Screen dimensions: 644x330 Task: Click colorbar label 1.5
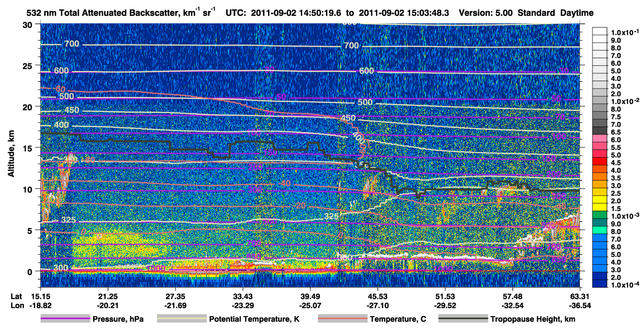(615, 208)
